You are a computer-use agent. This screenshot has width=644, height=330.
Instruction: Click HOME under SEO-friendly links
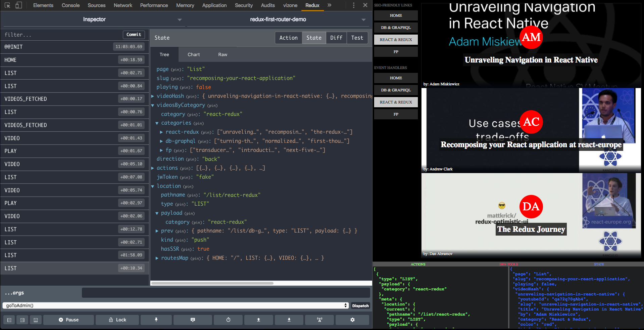click(396, 15)
